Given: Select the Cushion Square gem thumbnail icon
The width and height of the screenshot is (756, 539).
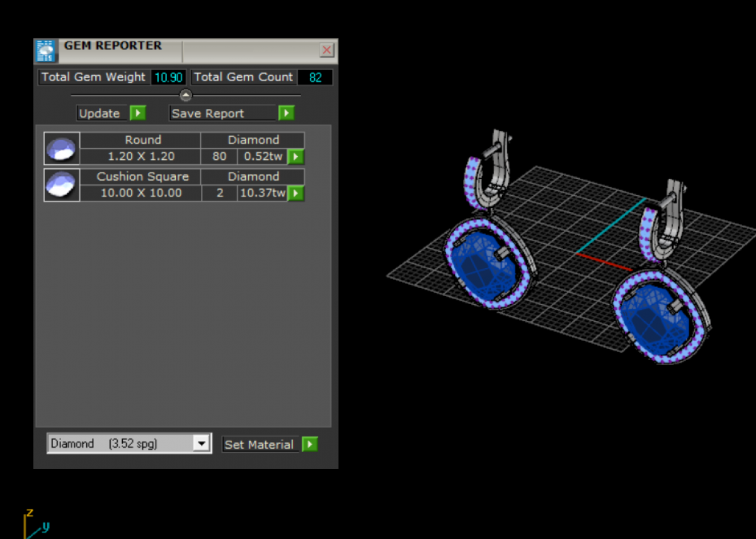Looking at the screenshot, I should pyautogui.click(x=62, y=185).
